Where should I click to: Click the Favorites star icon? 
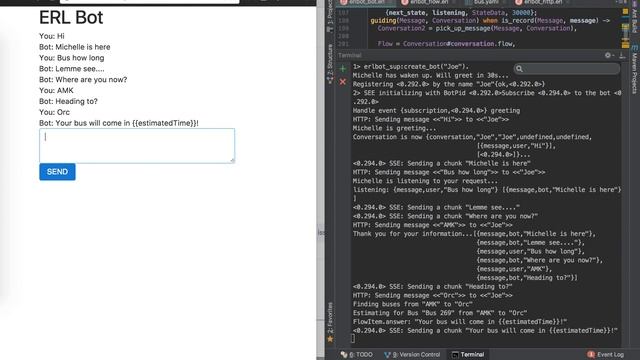pyautogui.click(x=330, y=339)
